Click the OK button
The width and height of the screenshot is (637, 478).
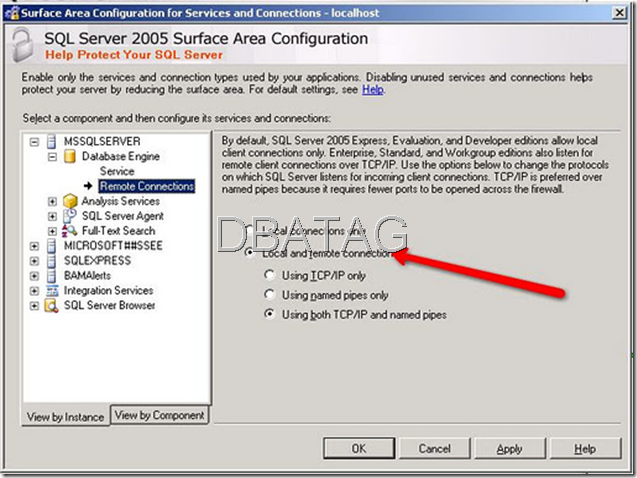click(x=359, y=448)
